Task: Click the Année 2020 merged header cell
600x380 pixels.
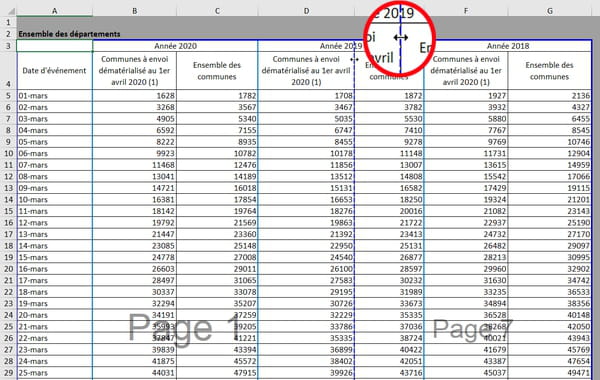Action: tap(175, 46)
